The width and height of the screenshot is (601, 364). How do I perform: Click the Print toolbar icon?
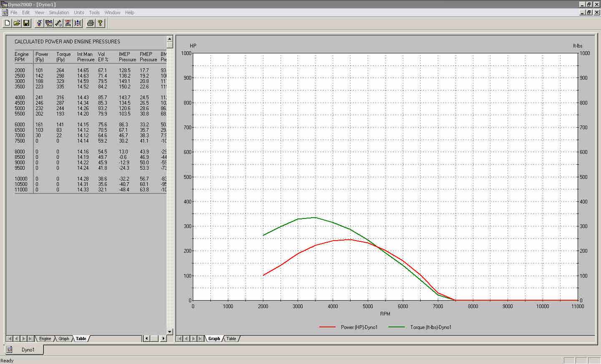(x=90, y=23)
